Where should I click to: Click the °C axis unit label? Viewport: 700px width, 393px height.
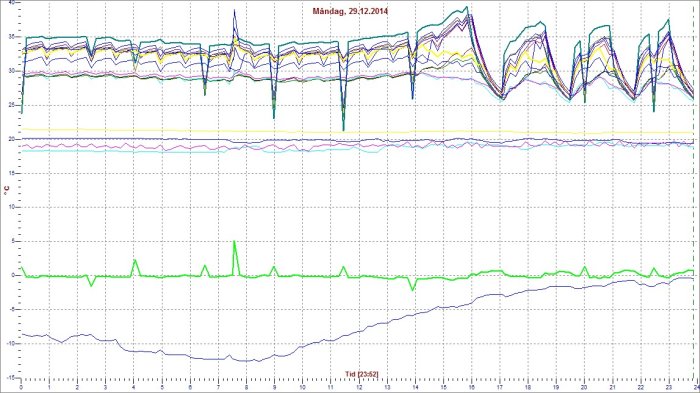click(7, 191)
